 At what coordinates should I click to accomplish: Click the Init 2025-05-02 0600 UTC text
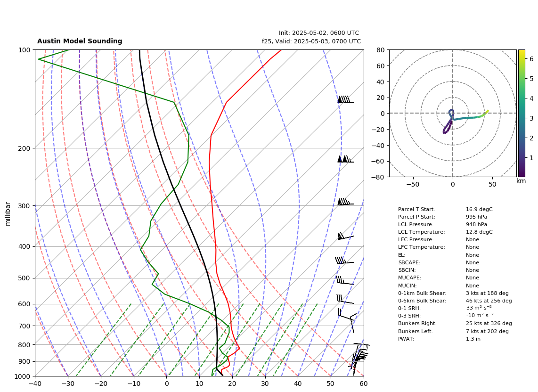point(319,33)
